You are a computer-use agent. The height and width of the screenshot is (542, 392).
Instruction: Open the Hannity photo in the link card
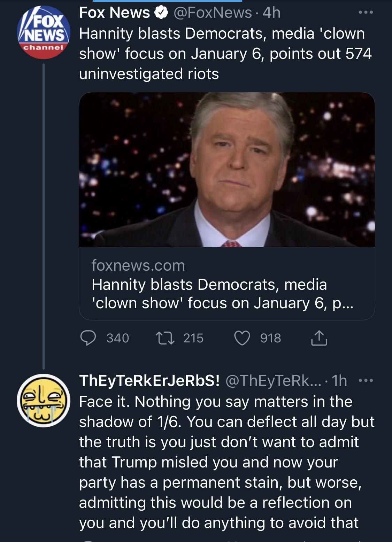tap(227, 170)
